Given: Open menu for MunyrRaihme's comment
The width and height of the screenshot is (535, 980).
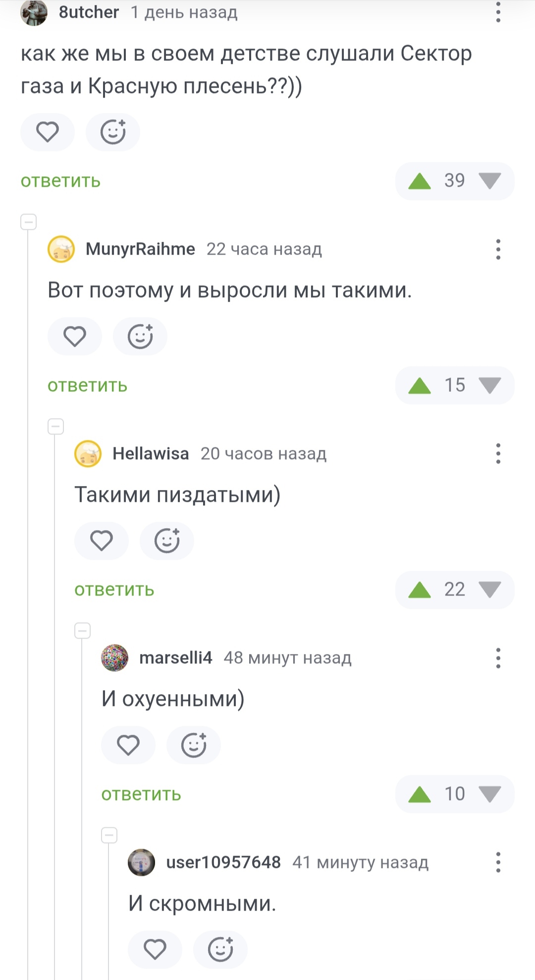Looking at the screenshot, I should pos(498,249).
